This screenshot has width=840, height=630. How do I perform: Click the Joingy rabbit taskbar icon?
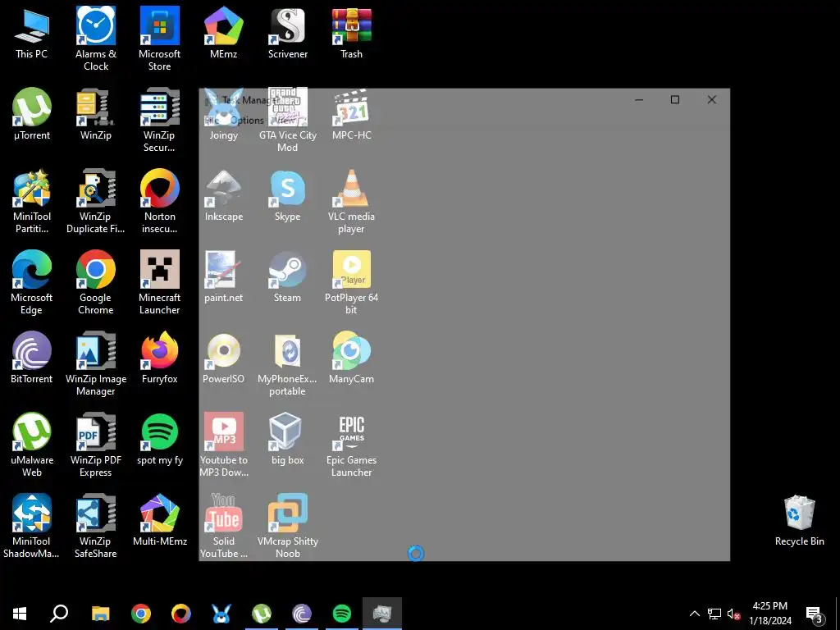coord(221,614)
